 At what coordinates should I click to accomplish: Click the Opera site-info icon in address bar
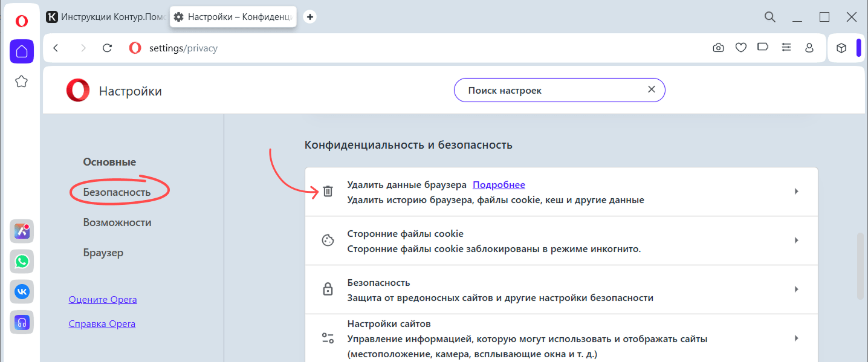pyautogui.click(x=135, y=48)
